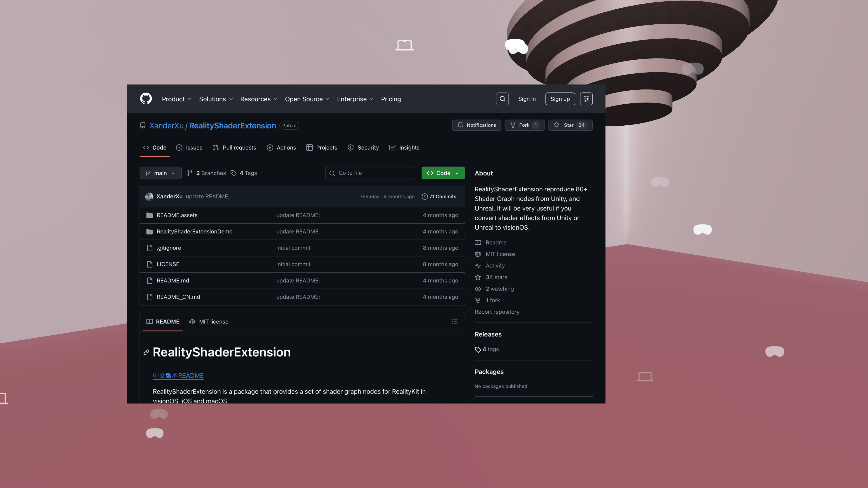Expand the Resources menu
The width and height of the screenshot is (868, 488).
pos(259,99)
